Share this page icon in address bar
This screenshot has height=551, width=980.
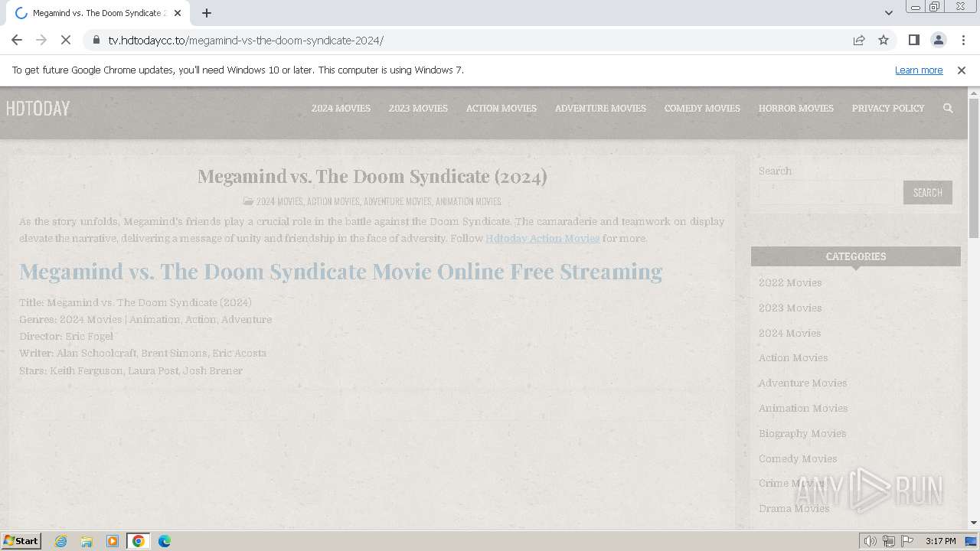coord(859,40)
